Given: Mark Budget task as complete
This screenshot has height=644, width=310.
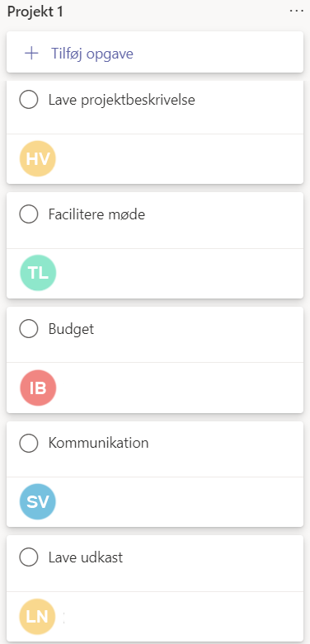Looking at the screenshot, I should [29, 328].
